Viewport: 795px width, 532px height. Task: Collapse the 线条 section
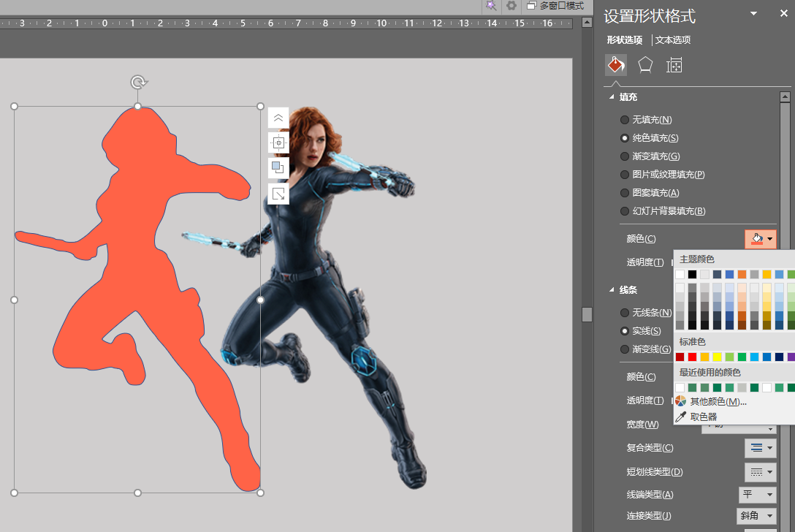coord(612,289)
